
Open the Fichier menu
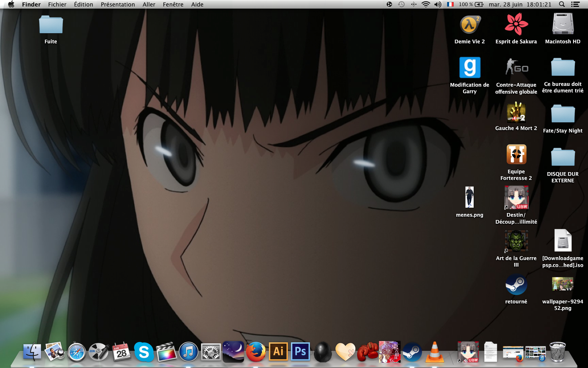pos(57,4)
